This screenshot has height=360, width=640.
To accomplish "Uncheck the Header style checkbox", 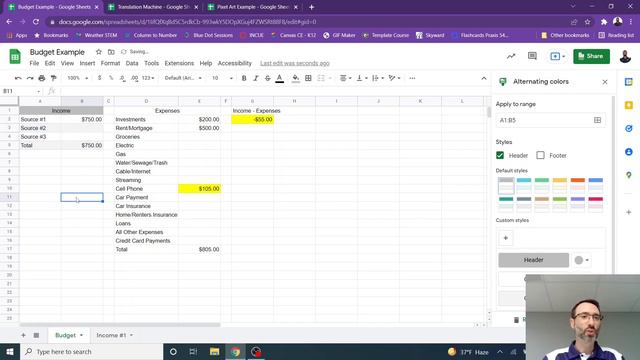I will [500, 155].
